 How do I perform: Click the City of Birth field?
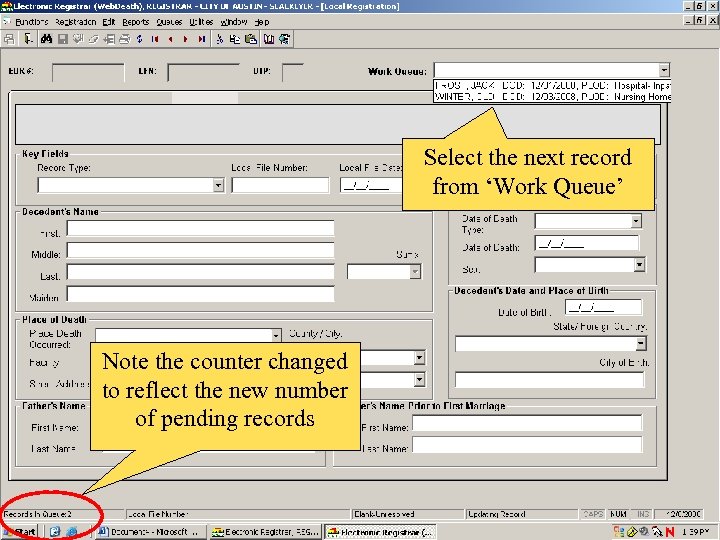(550, 380)
